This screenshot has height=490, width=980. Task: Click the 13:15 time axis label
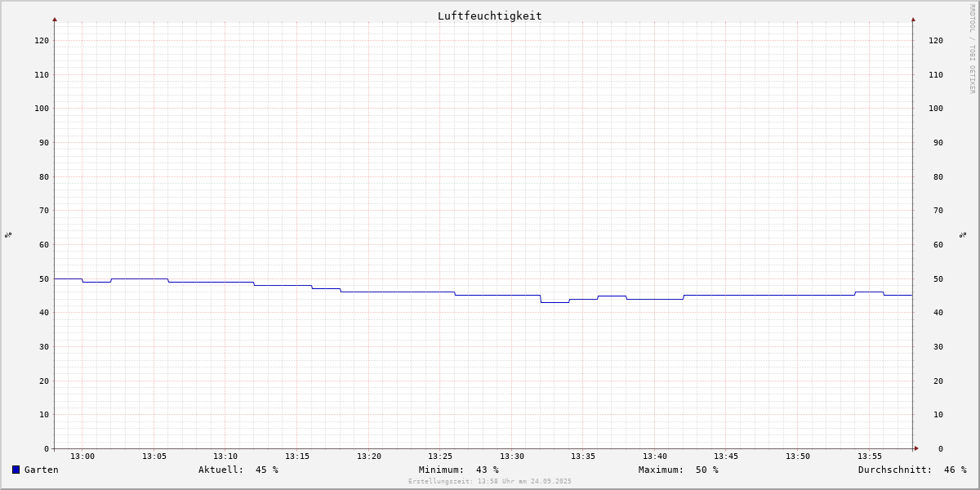297,457
